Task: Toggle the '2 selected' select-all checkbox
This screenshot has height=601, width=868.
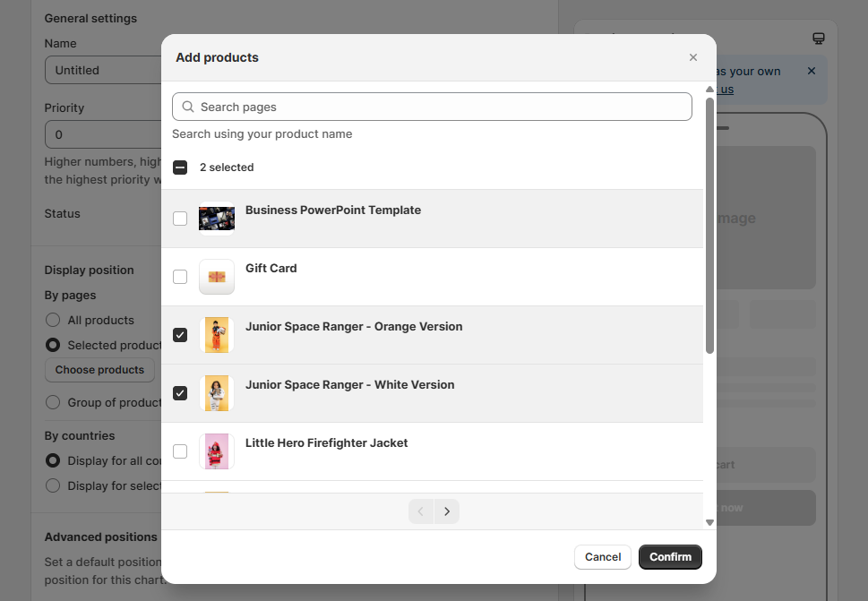Action: click(x=180, y=167)
